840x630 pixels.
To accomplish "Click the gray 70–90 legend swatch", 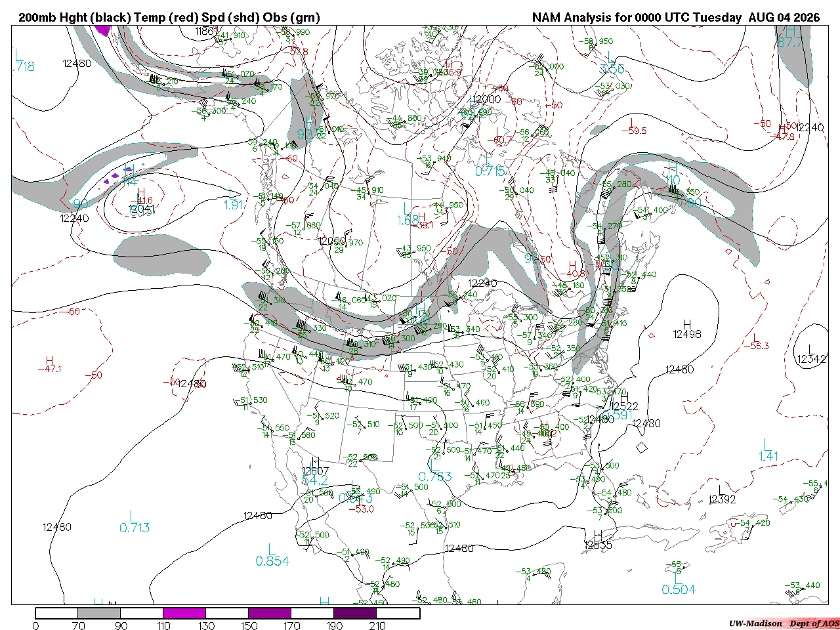I will 99,613.
